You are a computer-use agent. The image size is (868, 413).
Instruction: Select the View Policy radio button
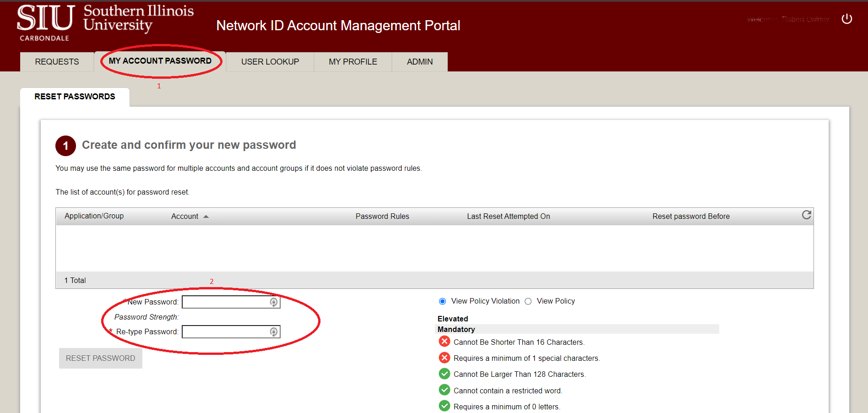point(528,301)
